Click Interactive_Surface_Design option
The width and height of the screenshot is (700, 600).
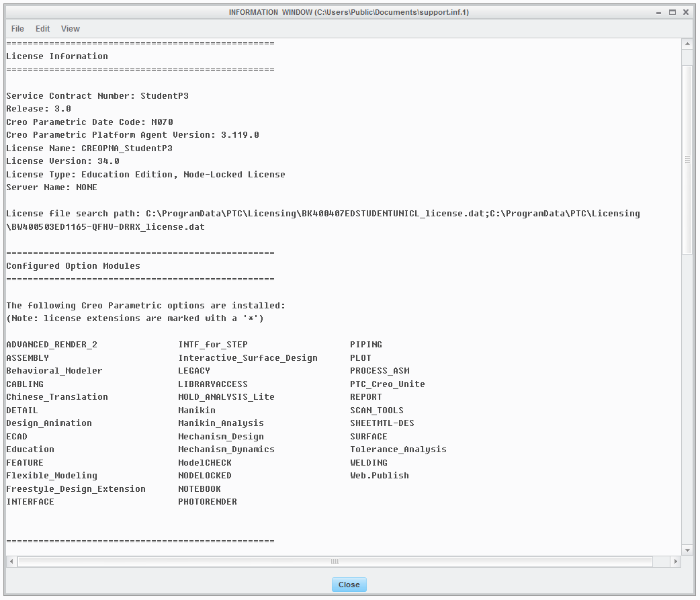248,358
